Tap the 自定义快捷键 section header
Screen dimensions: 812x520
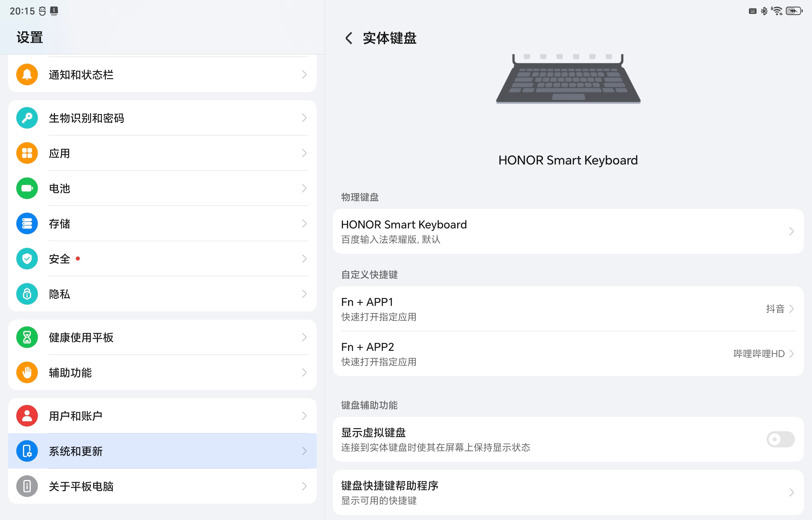(369, 275)
